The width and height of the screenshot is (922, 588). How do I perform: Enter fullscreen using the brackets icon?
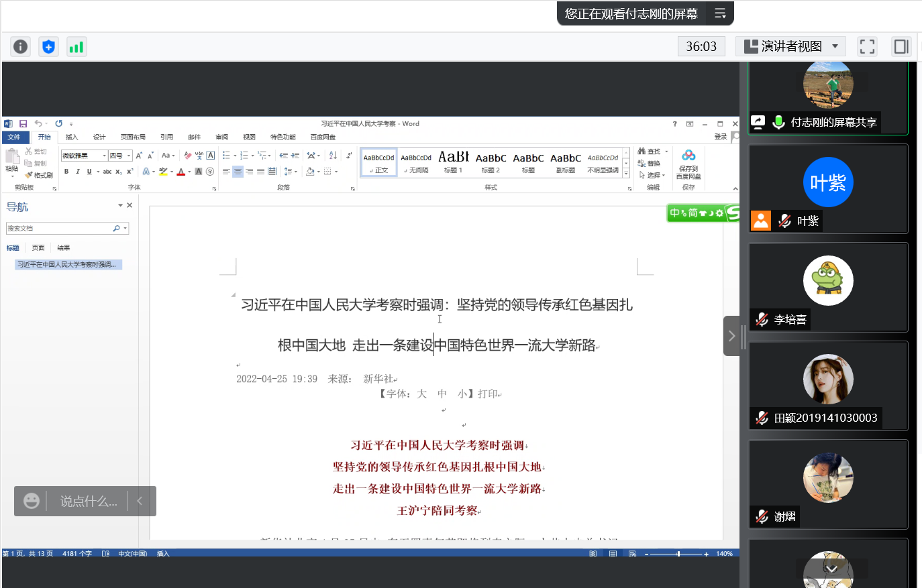[867, 46]
